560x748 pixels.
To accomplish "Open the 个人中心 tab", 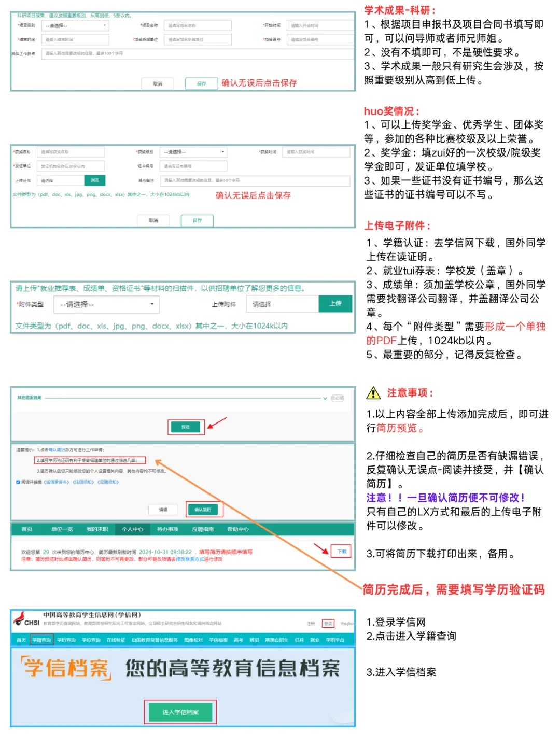I will coord(133,529).
